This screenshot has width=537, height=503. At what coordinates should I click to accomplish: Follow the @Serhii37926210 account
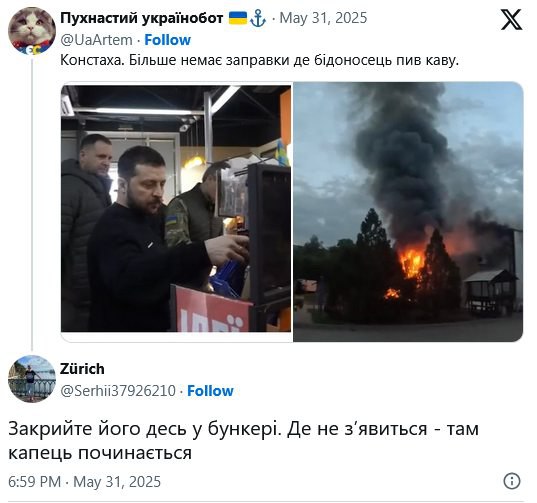[210, 391]
